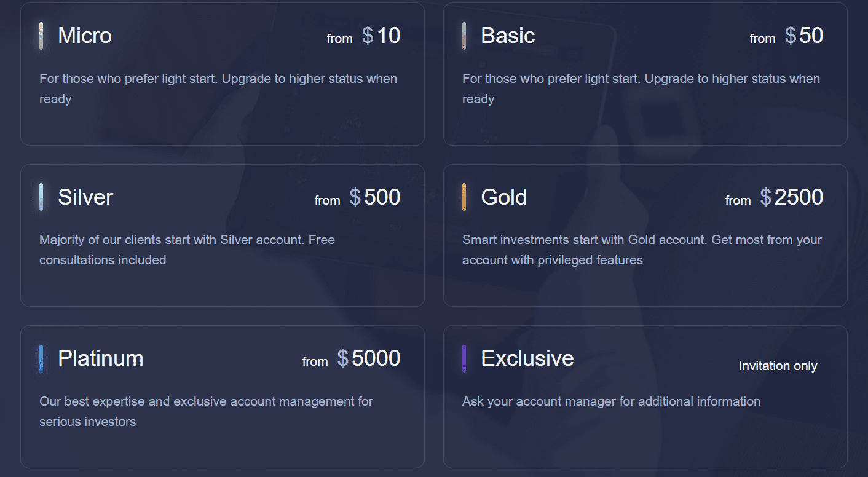Image resolution: width=868 pixels, height=477 pixels.
Task: Click the Exclusive account purple bar
Action: (x=464, y=358)
